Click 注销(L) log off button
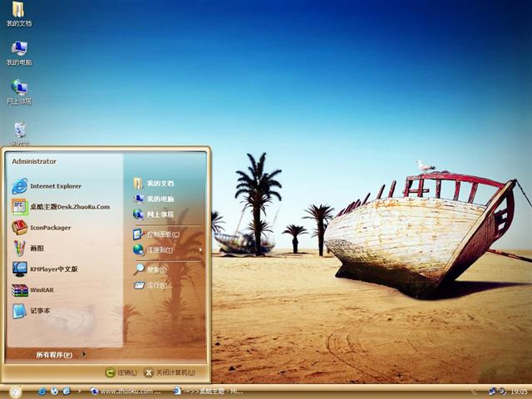Image resolution: width=532 pixels, height=399 pixels. pos(121,372)
